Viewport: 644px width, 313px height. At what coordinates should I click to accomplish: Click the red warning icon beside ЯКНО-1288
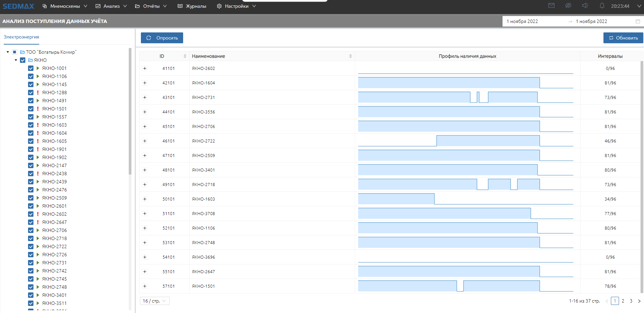[x=38, y=93]
